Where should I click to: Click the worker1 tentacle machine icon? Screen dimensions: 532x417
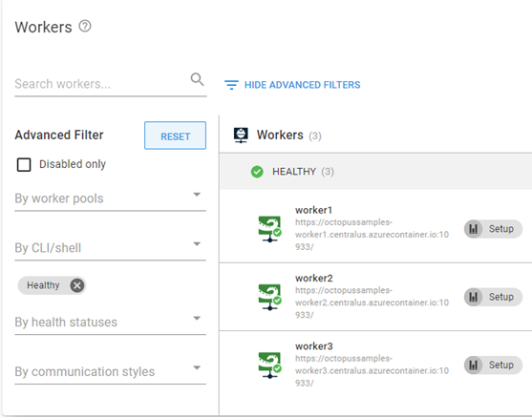[269, 229]
